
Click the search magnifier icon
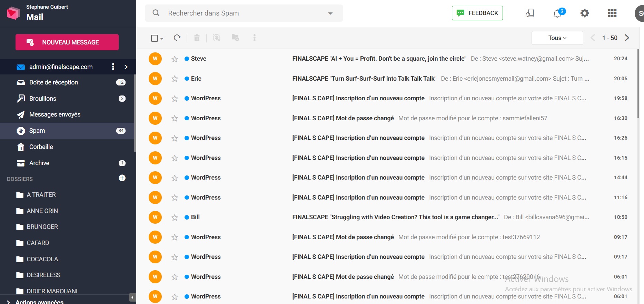tap(156, 13)
